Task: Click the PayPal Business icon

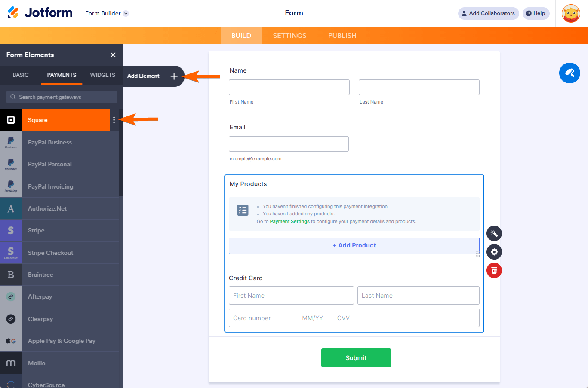Action: pyautogui.click(x=11, y=142)
